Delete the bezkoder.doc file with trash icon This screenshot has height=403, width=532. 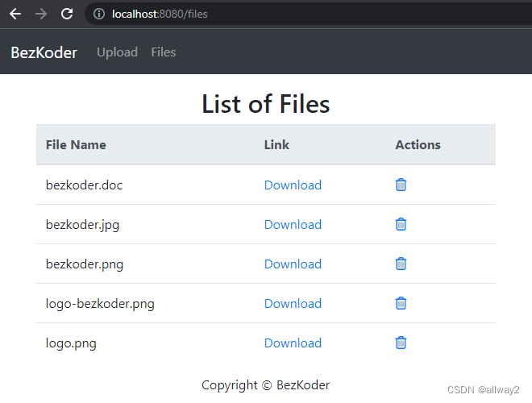tap(401, 185)
